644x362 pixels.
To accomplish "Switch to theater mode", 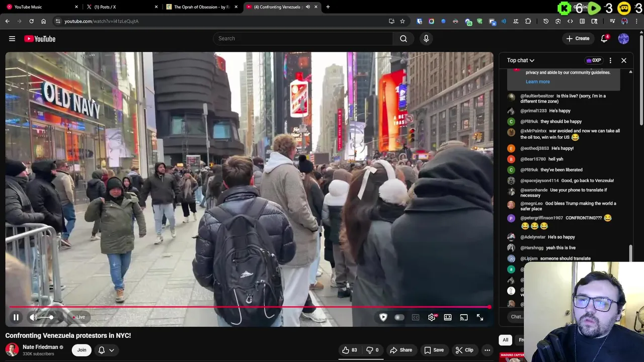I will [x=448, y=317].
